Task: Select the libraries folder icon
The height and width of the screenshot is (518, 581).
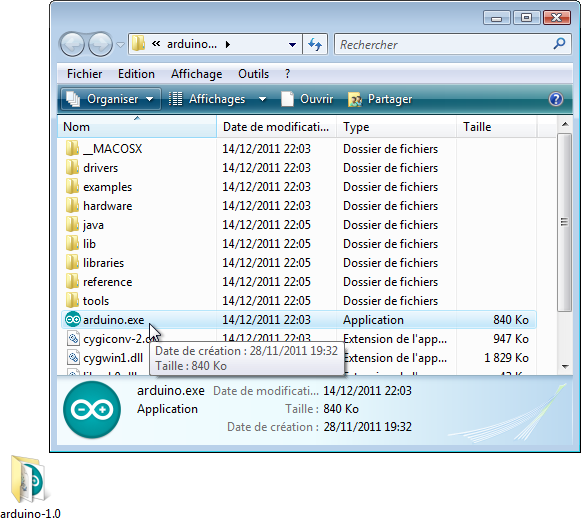Action: pos(73,262)
